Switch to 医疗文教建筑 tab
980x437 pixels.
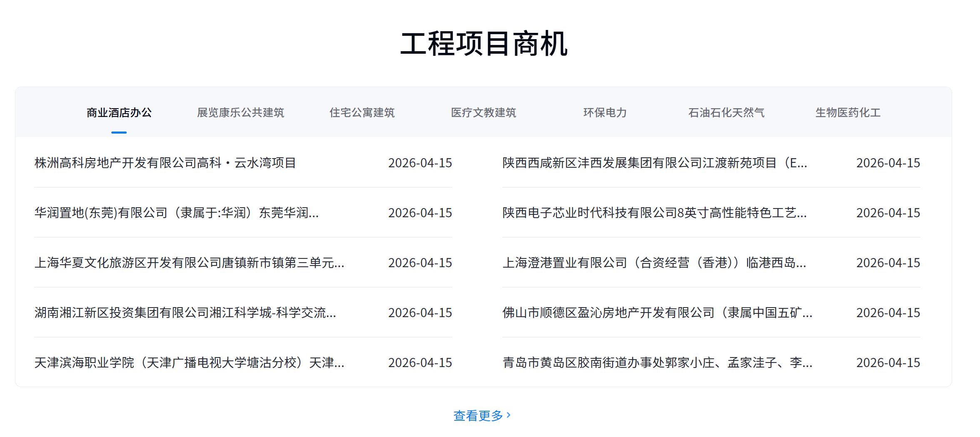click(484, 113)
